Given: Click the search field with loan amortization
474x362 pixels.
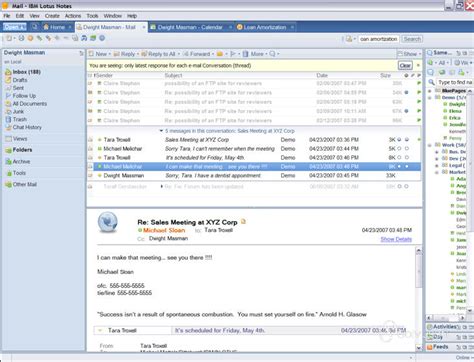Looking at the screenshot, I should [378, 39].
